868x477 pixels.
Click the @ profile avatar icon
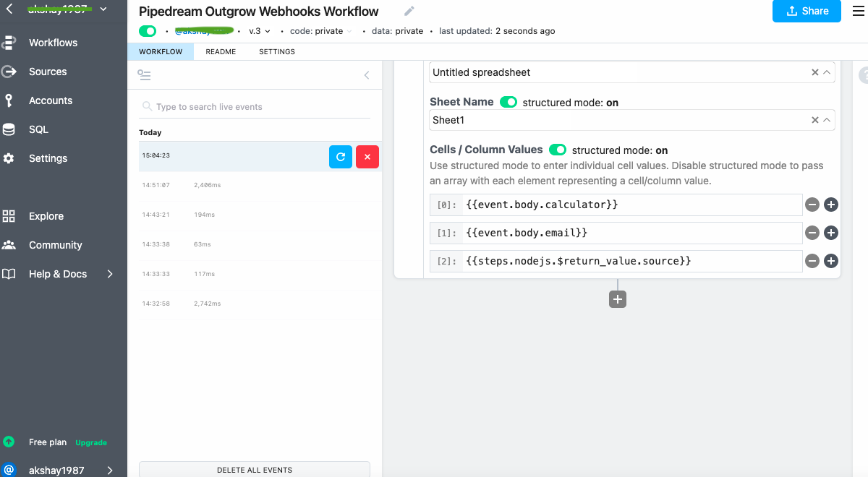coord(9,470)
